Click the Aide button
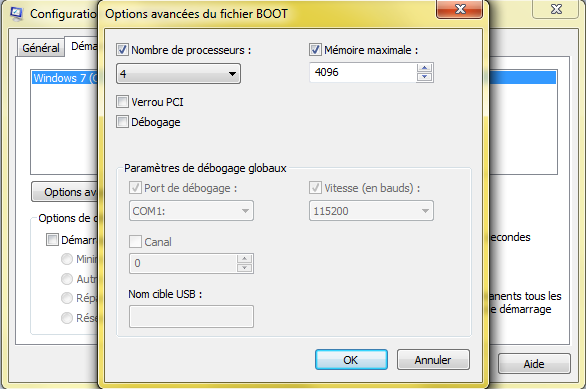 click(534, 364)
